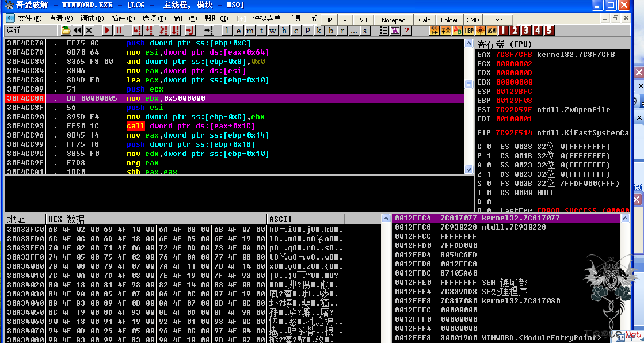Click the Notepad button
644x343 pixels.
394,20
